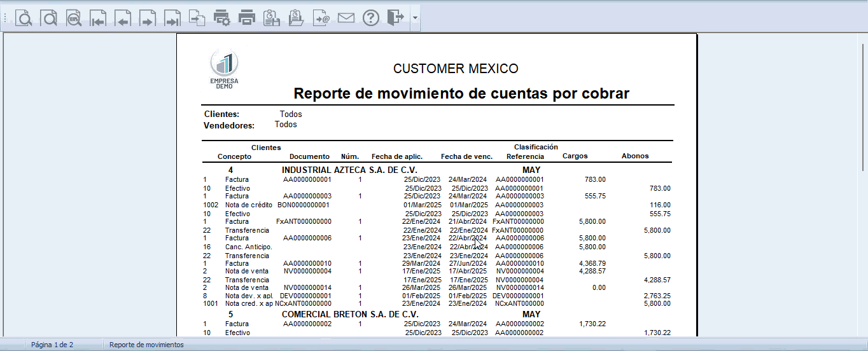
Task: Save report with diskette icon
Action: tap(272, 18)
